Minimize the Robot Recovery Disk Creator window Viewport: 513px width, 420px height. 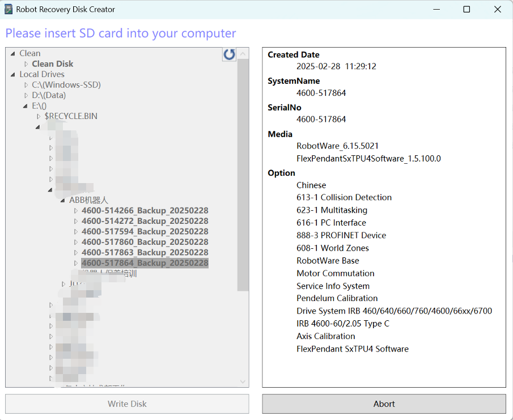[436, 9]
